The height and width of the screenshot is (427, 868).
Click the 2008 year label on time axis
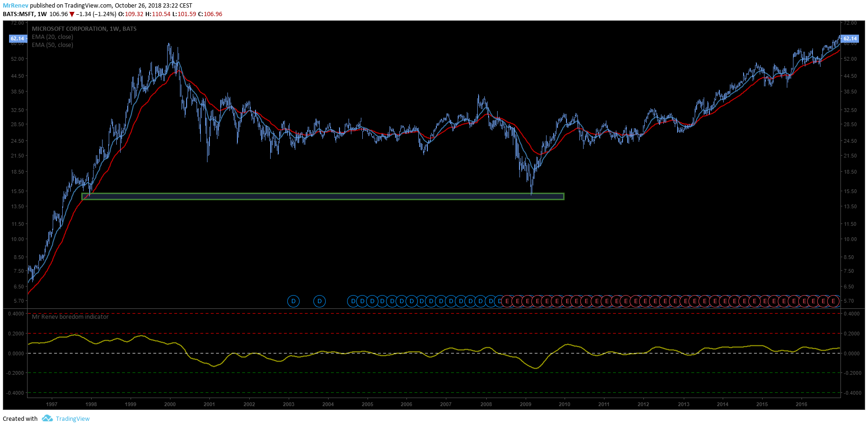tap(486, 404)
